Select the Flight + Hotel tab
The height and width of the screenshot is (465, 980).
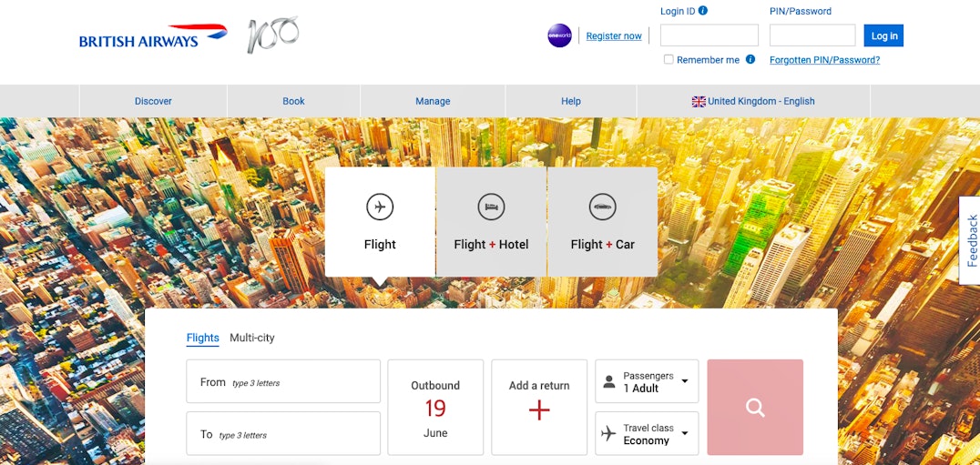491,221
